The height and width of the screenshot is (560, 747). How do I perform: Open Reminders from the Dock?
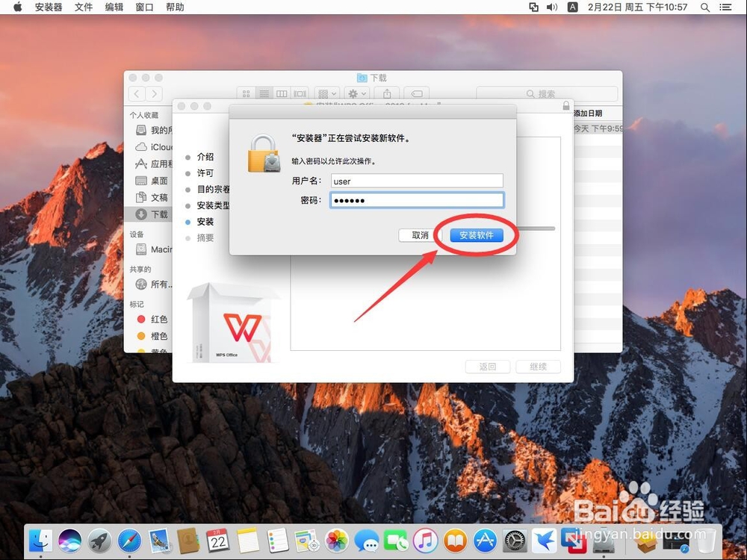[x=278, y=541]
